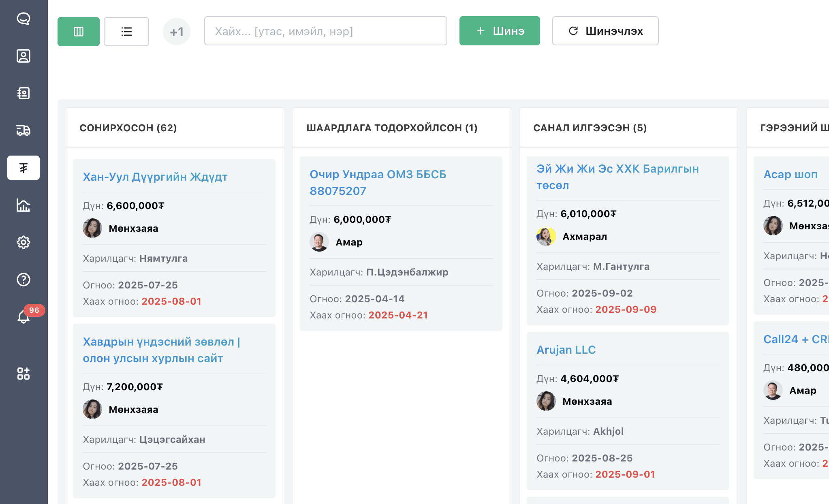
Task: Select the tugrik sales sidebar icon
Action: click(x=24, y=168)
